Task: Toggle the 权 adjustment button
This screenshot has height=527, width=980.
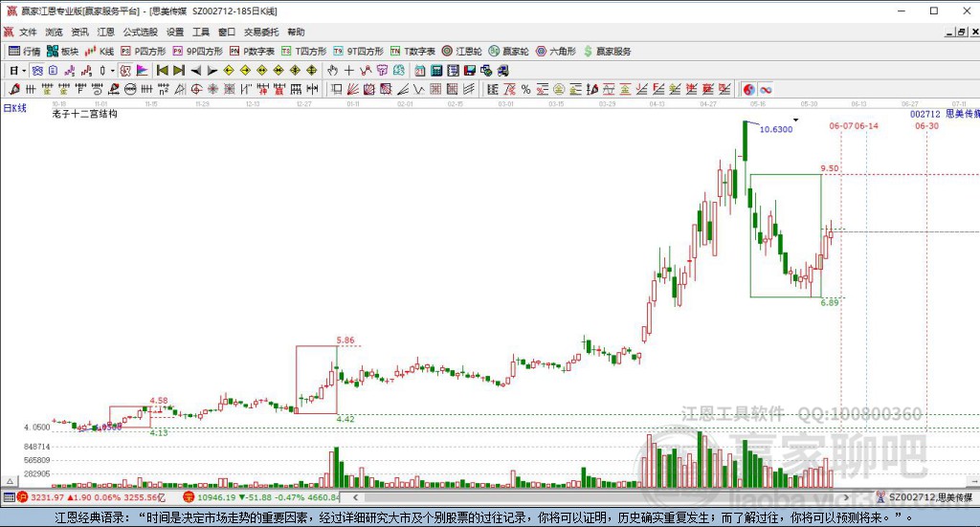Action: (x=125, y=71)
